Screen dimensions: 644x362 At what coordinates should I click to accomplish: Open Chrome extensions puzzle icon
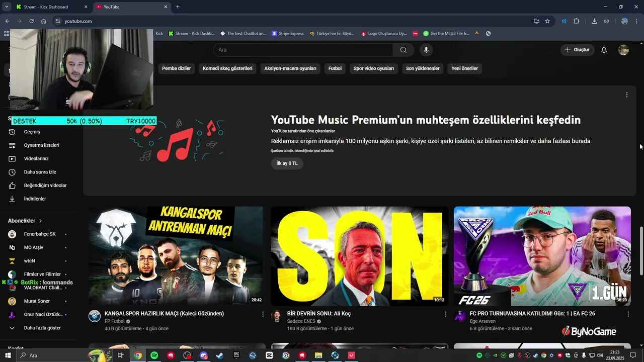coord(577,21)
